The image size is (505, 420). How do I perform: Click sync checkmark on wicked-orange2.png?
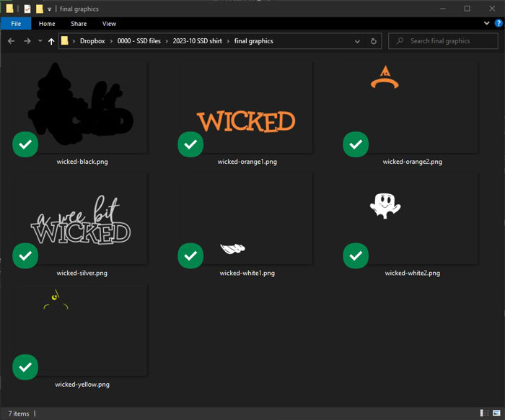click(356, 144)
